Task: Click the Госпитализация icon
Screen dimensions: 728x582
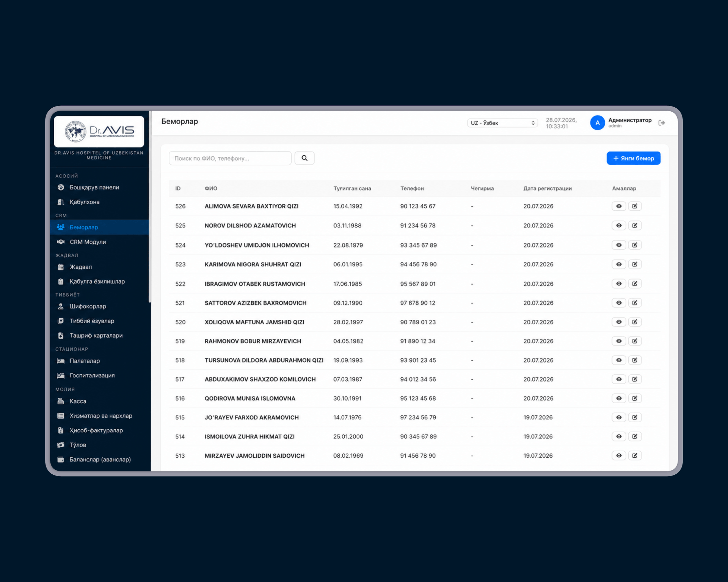Action: point(61,375)
